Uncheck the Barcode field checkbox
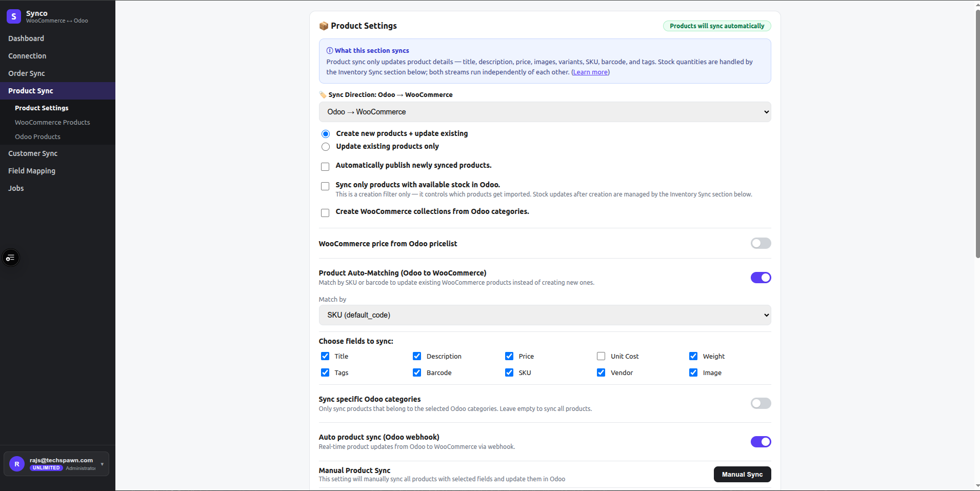The height and width of the screenshot is (491, 980). [x=417, y=372]
